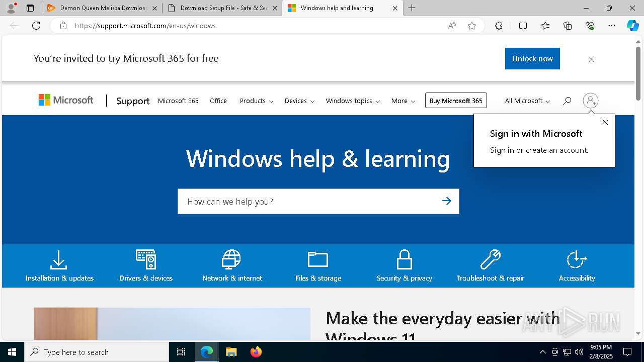Launch Firefox from taskbar
This screenshot has height=362, width=644.
[x=256, y=352]
